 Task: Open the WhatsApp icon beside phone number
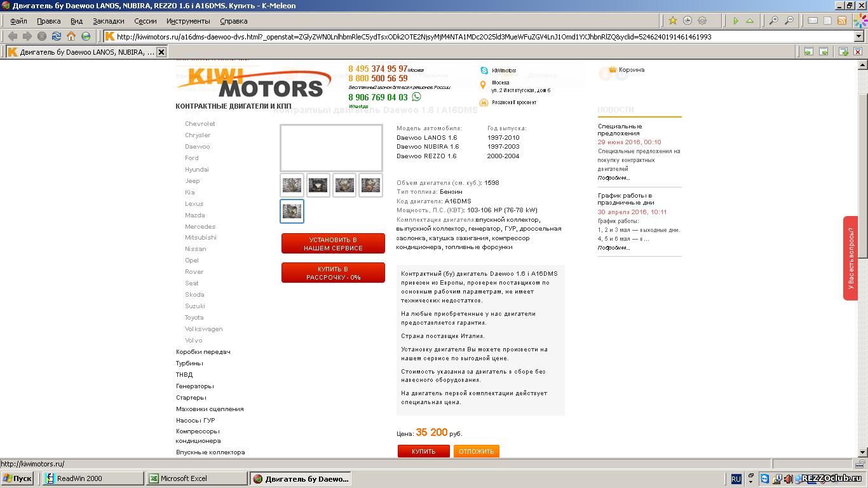(416, 97)
